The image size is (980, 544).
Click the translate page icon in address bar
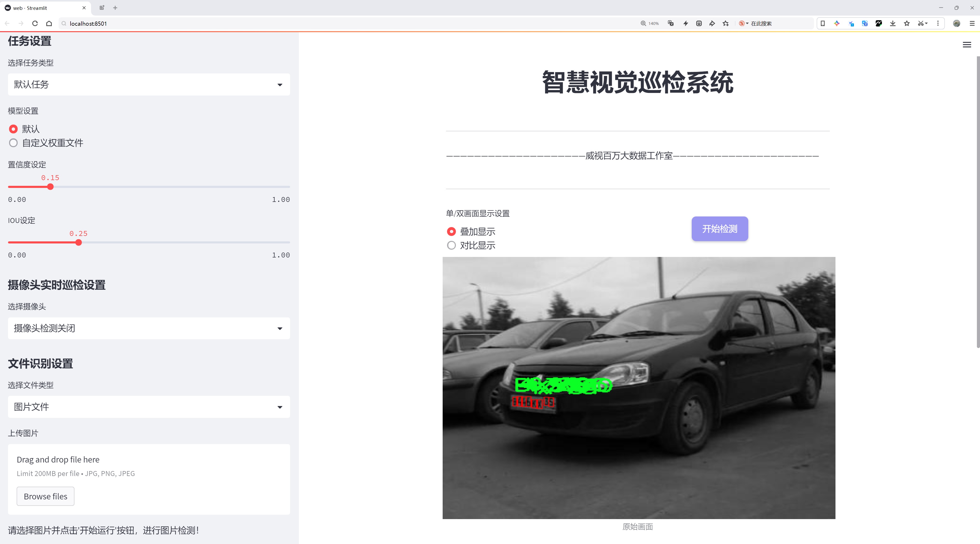tap(671, 24)
